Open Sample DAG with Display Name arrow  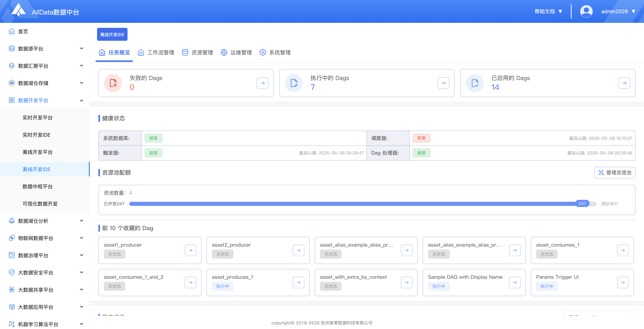(x=515, y=283)
